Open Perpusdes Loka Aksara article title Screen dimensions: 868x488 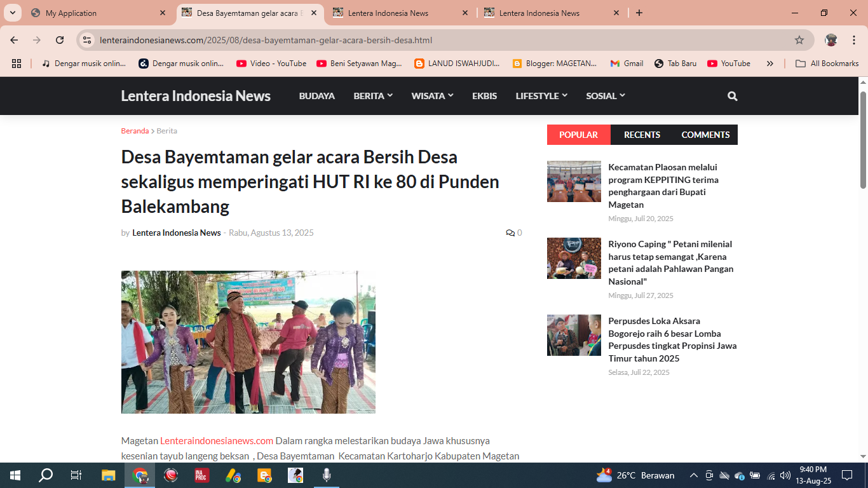673,340
